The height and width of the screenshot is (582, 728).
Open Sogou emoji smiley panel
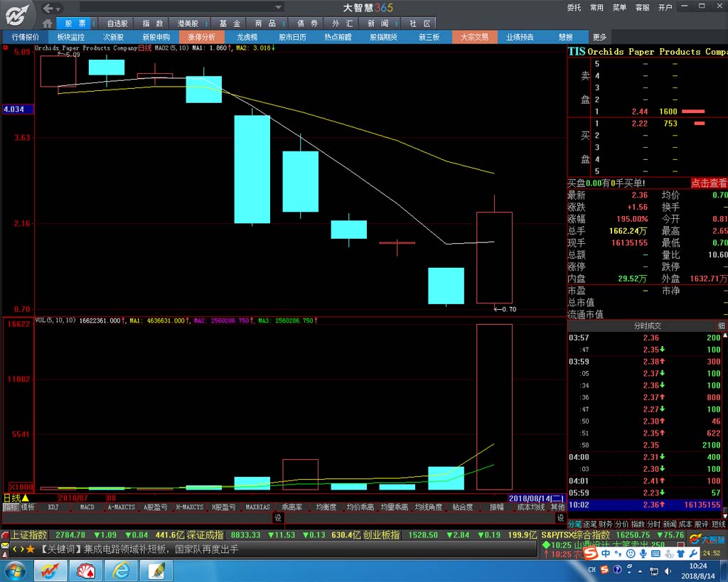click(631, 554)
